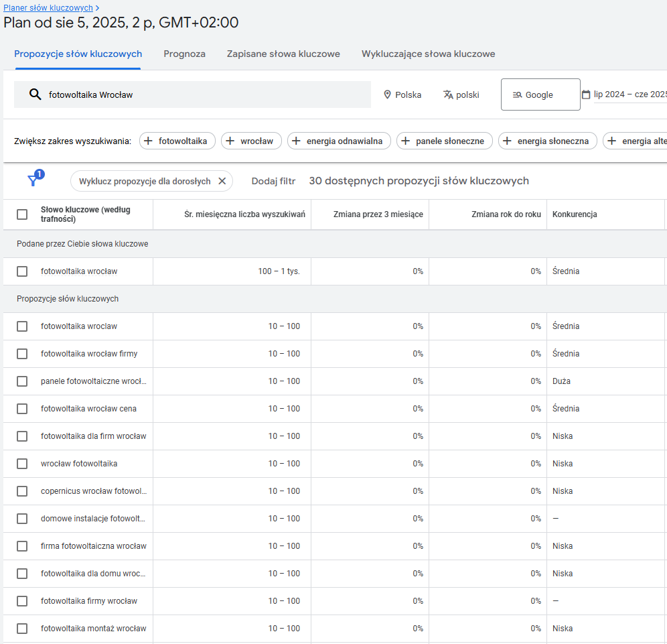Click the plus icon on 'fotowoltaika' chip
Viewport: 667px width, 644px height.
[148, 141]
